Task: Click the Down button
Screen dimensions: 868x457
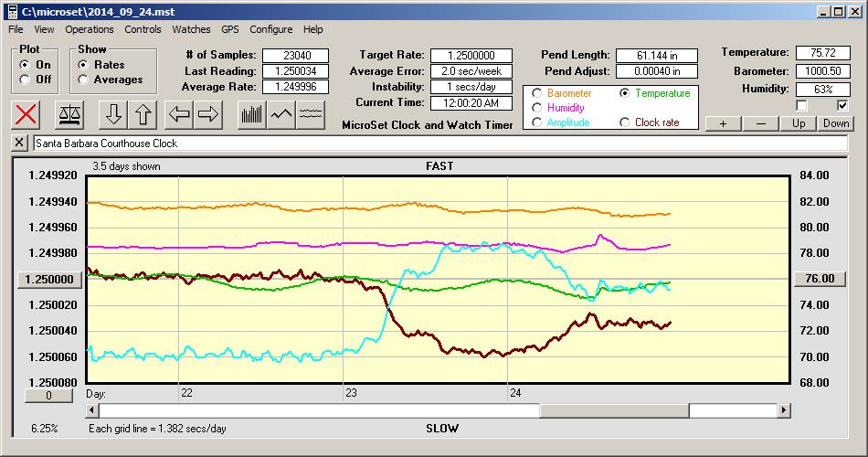Action: pyautogui.click(x=836, y=123)
